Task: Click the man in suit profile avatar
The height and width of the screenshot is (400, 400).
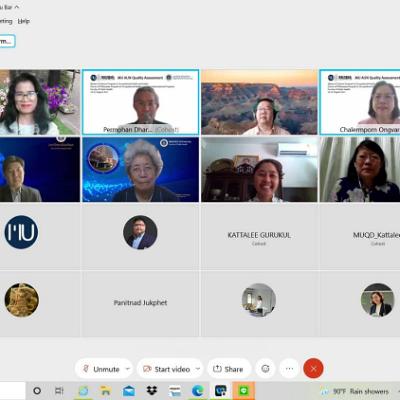Action: pyautogui.click(x=140, y=232)
